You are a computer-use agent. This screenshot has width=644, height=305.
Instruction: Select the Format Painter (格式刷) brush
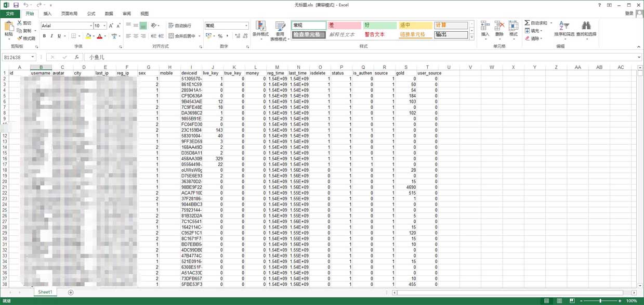pos(20,39)
